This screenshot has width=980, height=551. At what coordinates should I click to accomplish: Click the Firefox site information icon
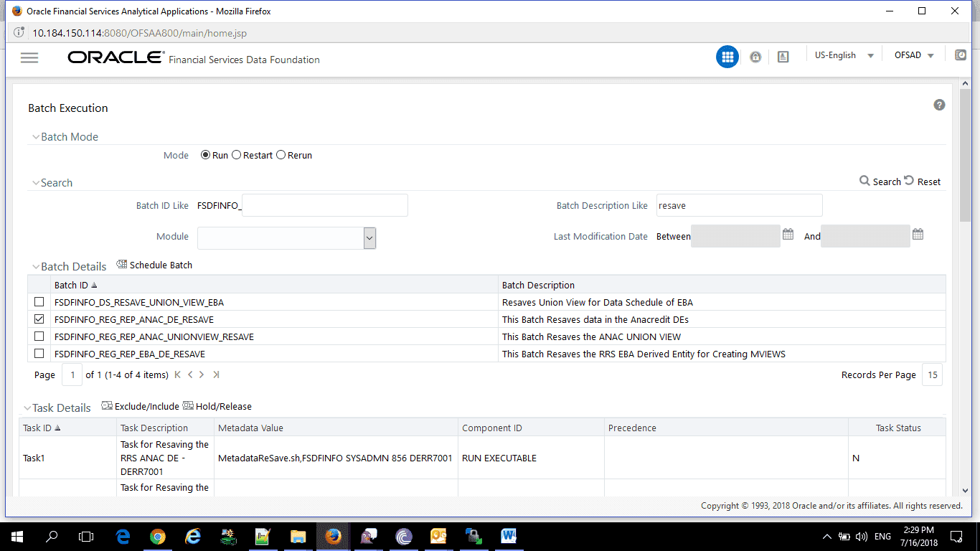(x=19, y=33)
